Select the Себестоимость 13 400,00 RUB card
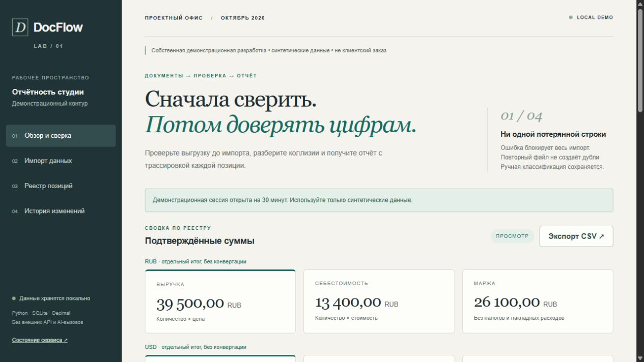The height and width of the screenshot is (362, 644). pos(379,301)
